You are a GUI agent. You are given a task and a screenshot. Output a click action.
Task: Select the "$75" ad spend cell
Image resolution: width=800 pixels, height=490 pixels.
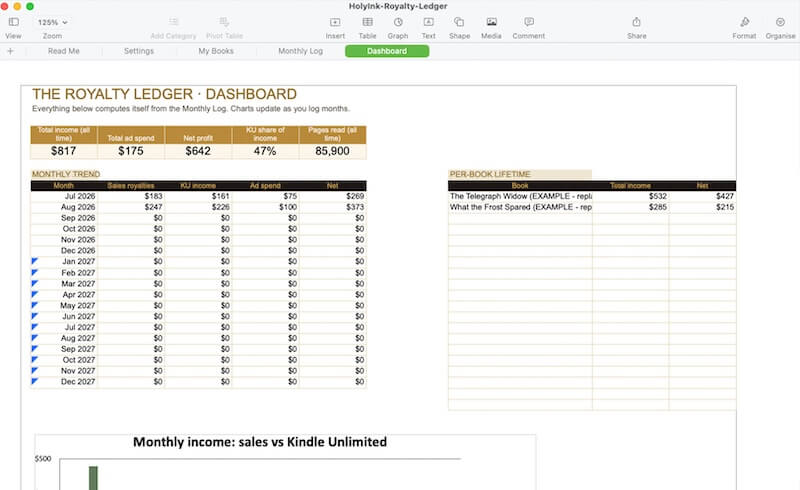(265, 196)
